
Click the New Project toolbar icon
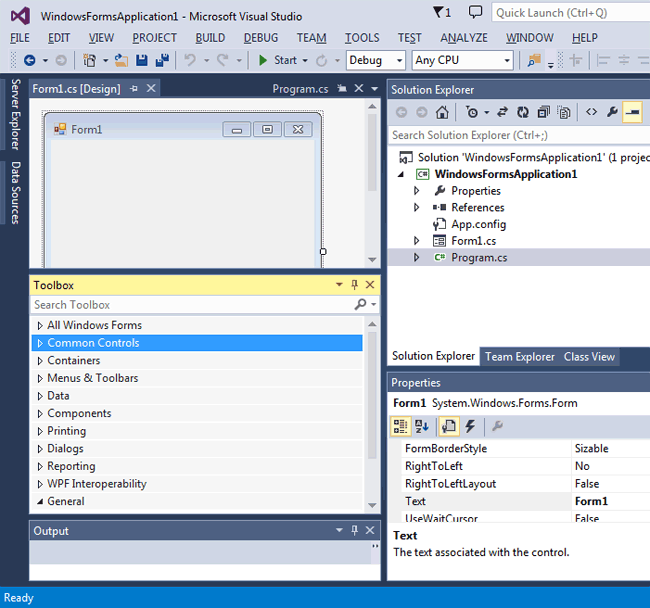click(89, 61)
